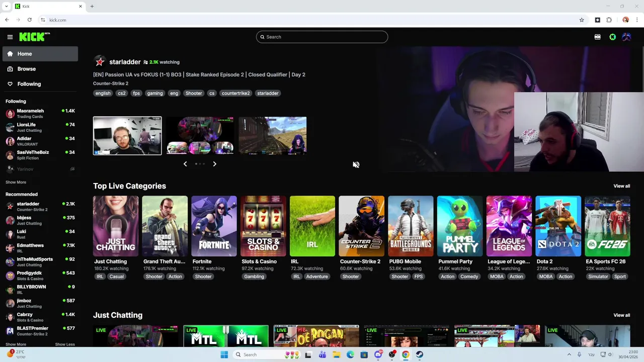Open SasiVeTheBoiz channel in sidebar
The image size is (644, 362).
(40, 155)
